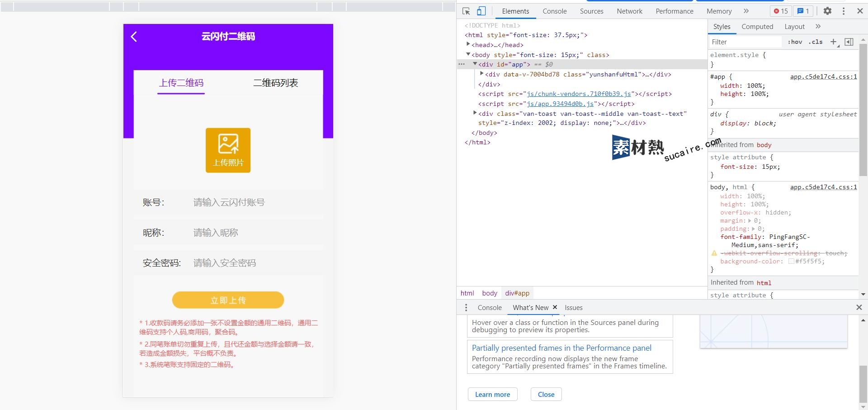
Task: Close the bottom drawer
Action: (x=859, y=307)
